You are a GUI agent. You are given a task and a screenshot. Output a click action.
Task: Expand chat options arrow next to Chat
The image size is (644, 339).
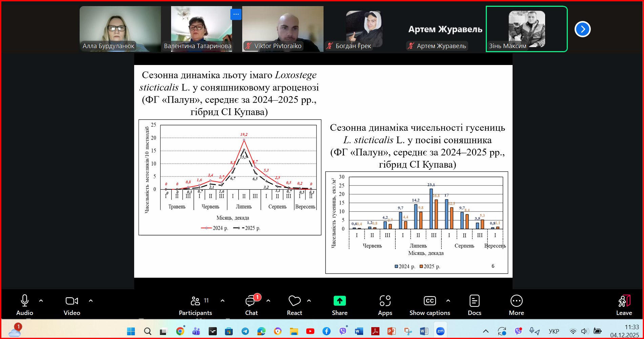pos(268,301)
